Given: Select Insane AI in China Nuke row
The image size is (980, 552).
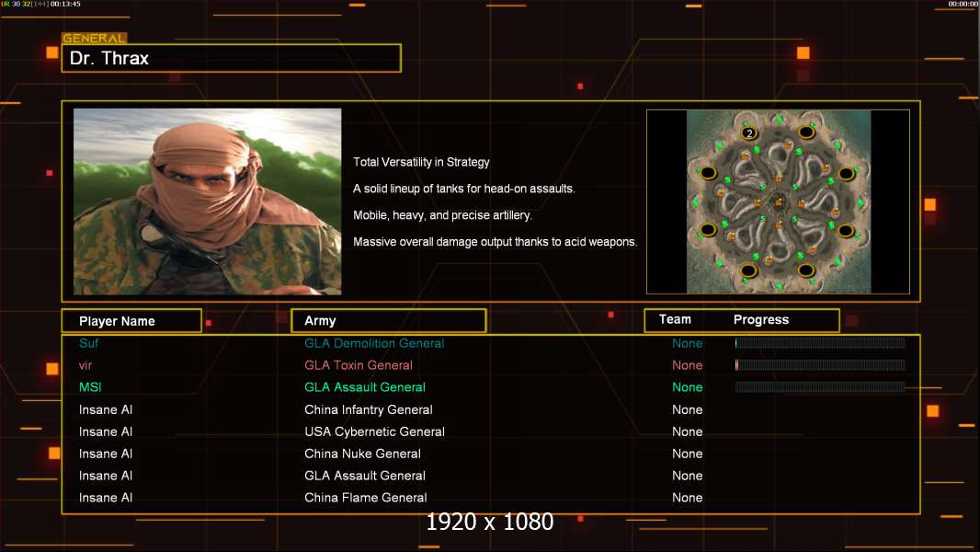Looking at the screenshot, I should (x=106, y=454).
